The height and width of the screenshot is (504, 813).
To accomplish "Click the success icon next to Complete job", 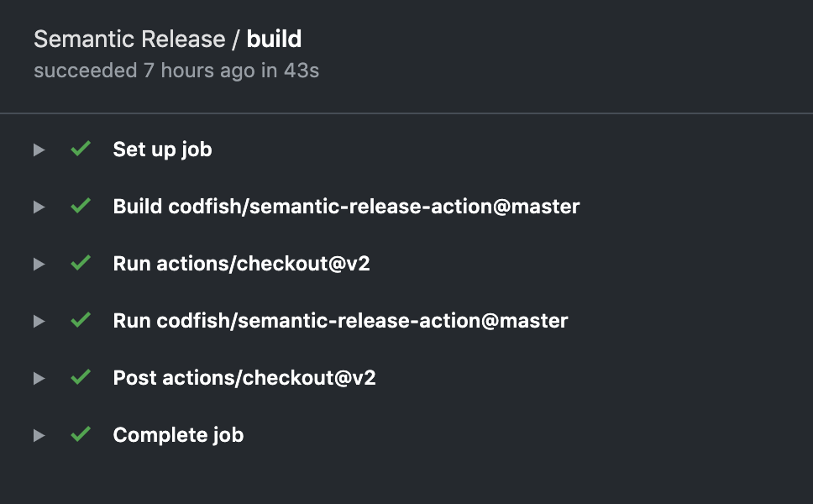I will pyautogui.click(x=81, y=434).
